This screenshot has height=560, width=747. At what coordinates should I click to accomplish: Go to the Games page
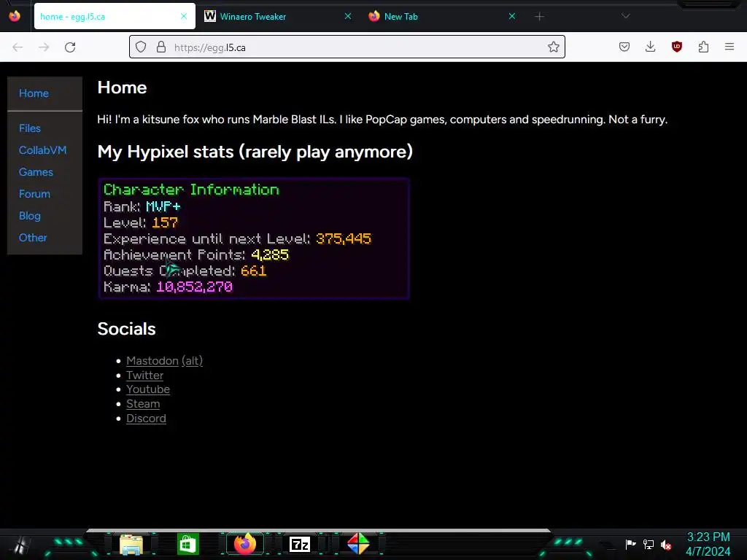click(36, 172)
